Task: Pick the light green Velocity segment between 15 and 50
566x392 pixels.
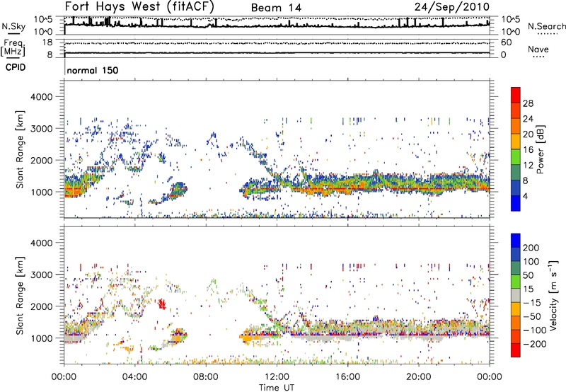Action: click(x=516, y=282)
